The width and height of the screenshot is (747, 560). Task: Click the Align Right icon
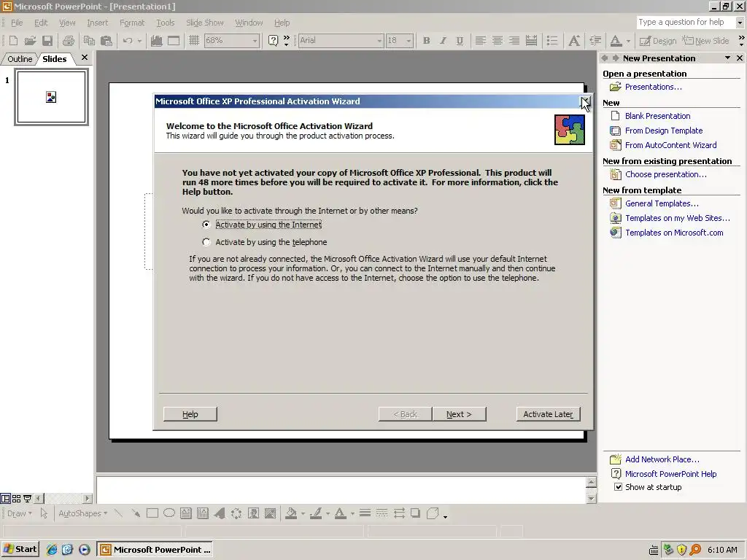[514, 41]
